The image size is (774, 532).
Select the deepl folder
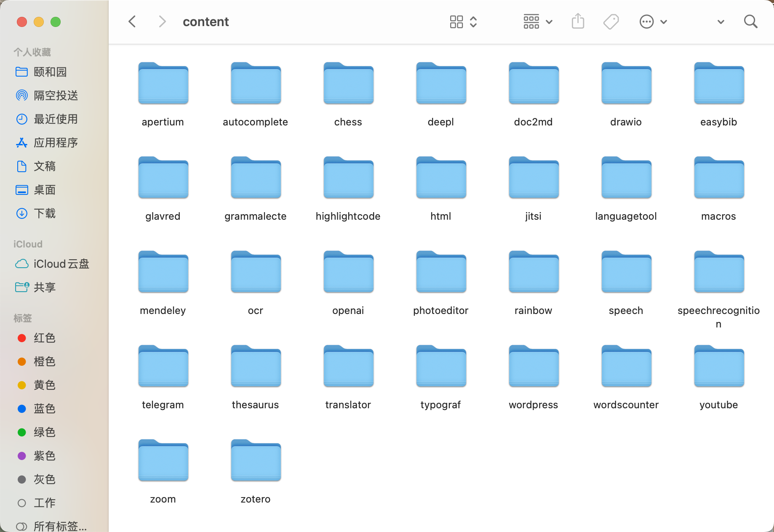click(x=441, y=83)
